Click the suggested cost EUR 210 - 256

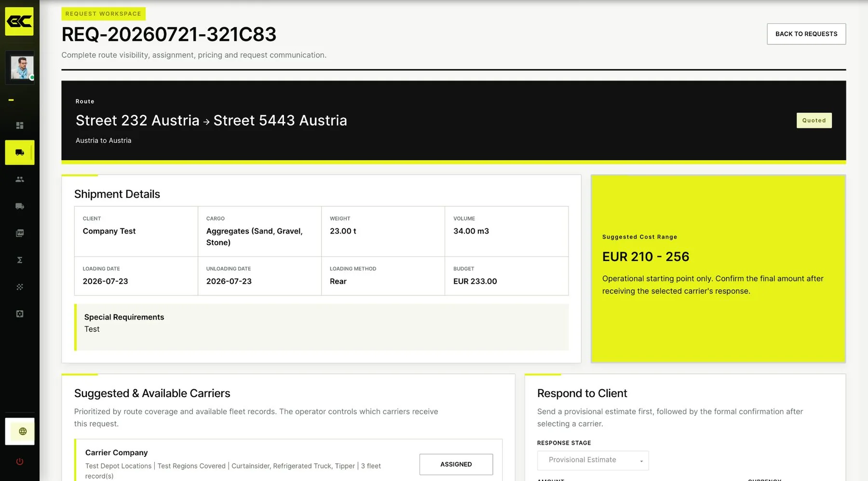click(646, 257)
